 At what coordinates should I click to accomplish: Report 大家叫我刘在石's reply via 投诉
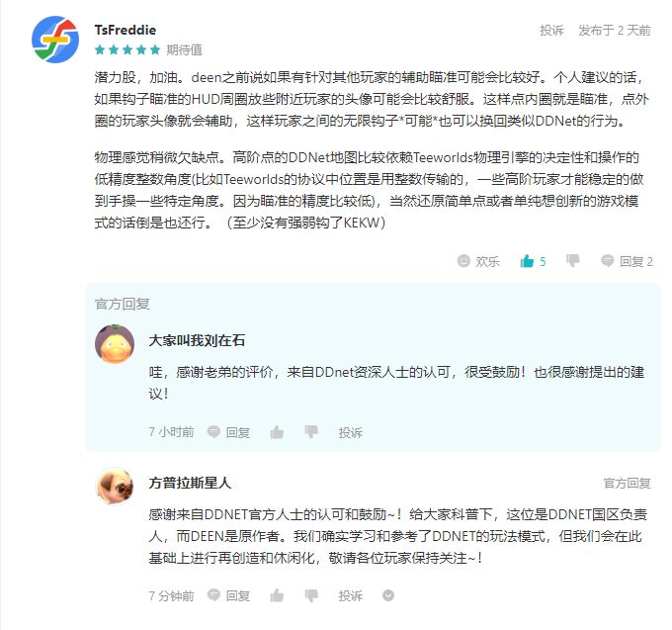pos(351,432)
